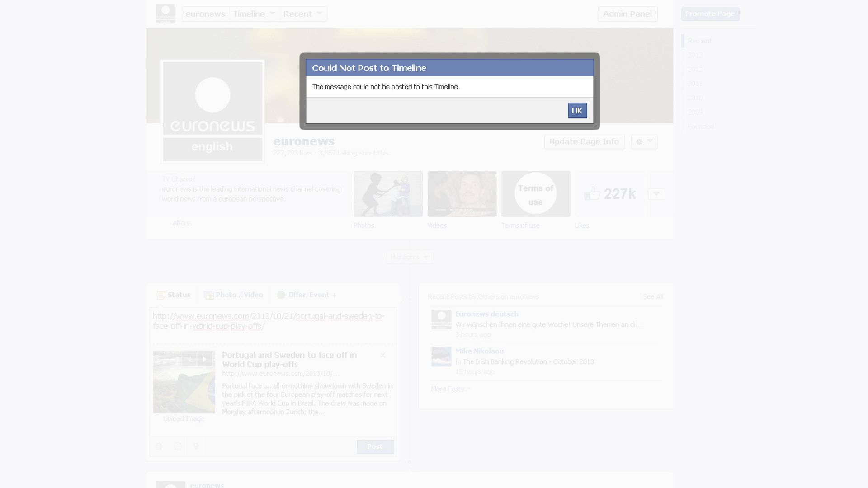Click the location pin icon in the composer
The width and height of the screenshot is (868, 488).
pyautogui.click(x=196, y=446)
